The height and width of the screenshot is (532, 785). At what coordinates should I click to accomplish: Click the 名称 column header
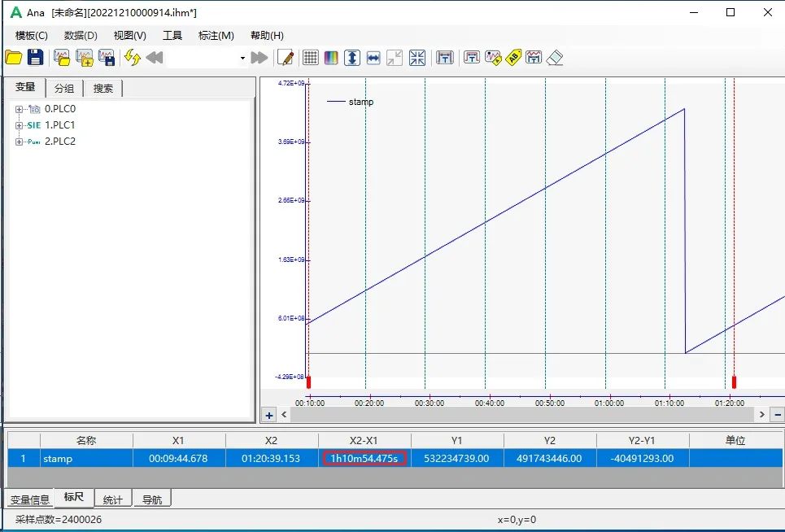tap(86, 440)
